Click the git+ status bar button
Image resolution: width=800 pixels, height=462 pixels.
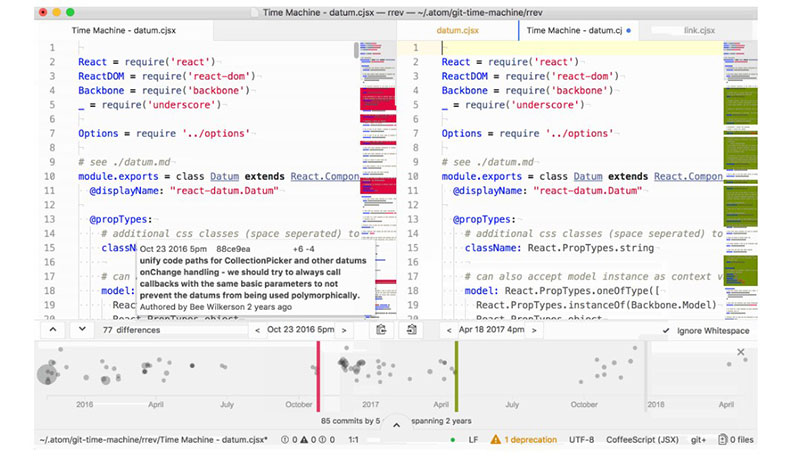pos(698,440)
